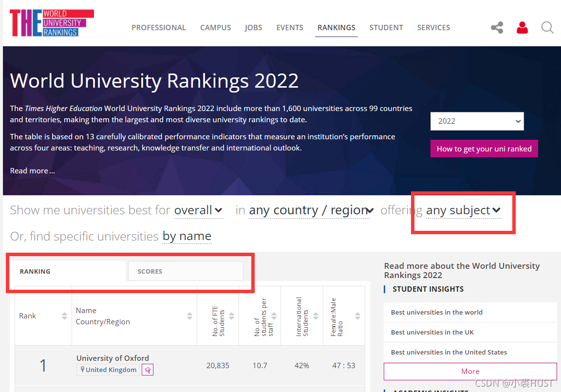Screen dimensions: 561x392
Task: Open the share icon in header
Action: pos(497,28)
